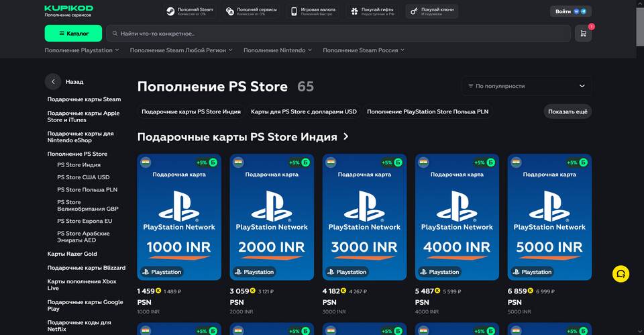644x335 pixels.
Task: Open the shopping cart icon
Action: point(583,33)
